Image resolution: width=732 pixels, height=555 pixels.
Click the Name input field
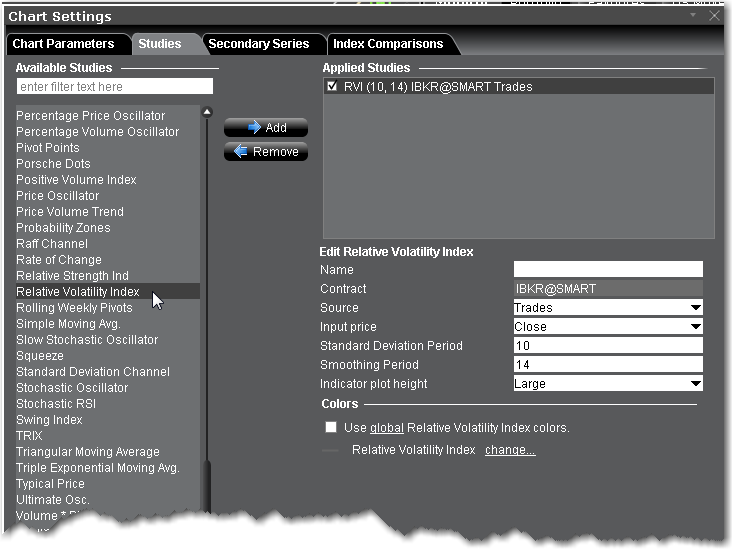click(x=608, y=270)
